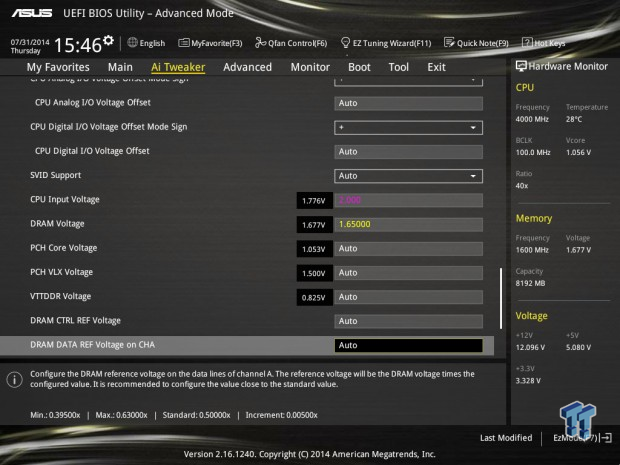Switch to the Main tab
The width and height of the screenshot is (620, 465).
[120, 67]
